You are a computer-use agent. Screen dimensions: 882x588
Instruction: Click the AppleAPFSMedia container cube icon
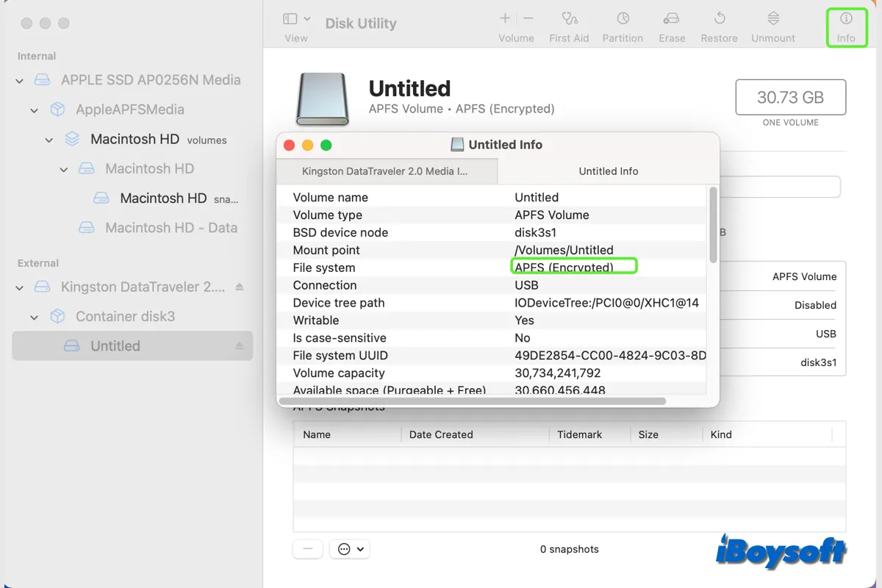[x=57, y=110]
